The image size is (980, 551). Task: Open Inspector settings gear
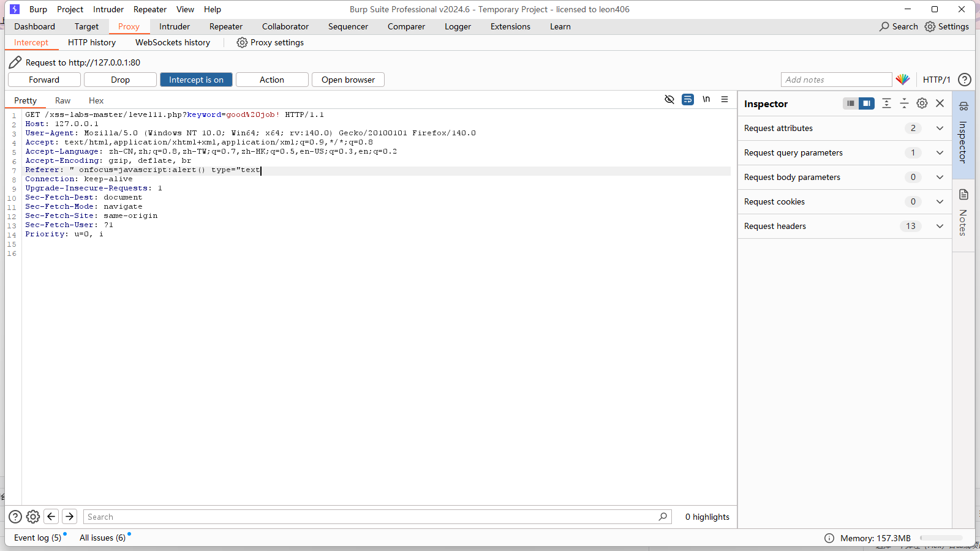tap(922, 103)
